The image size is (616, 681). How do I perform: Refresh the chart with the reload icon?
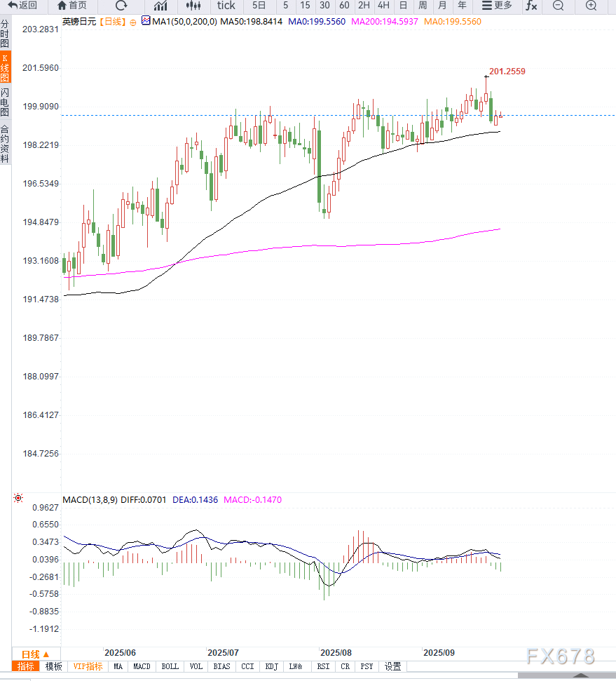pos(121,6)
